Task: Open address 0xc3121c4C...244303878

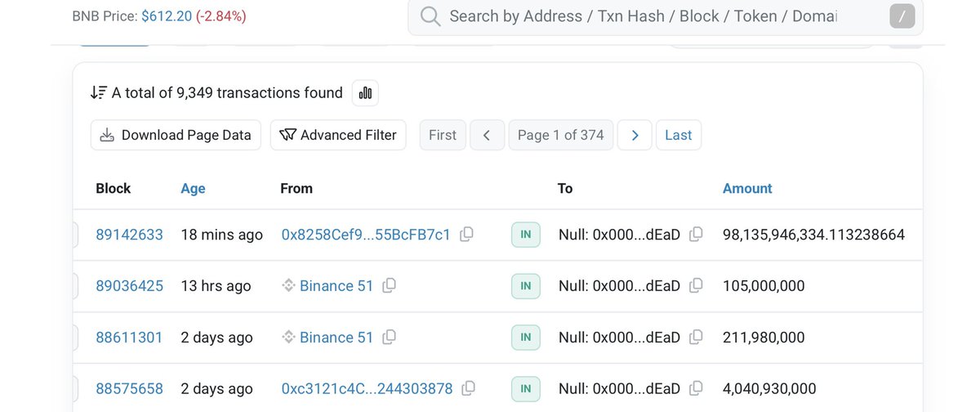Action: click(367, 388)
